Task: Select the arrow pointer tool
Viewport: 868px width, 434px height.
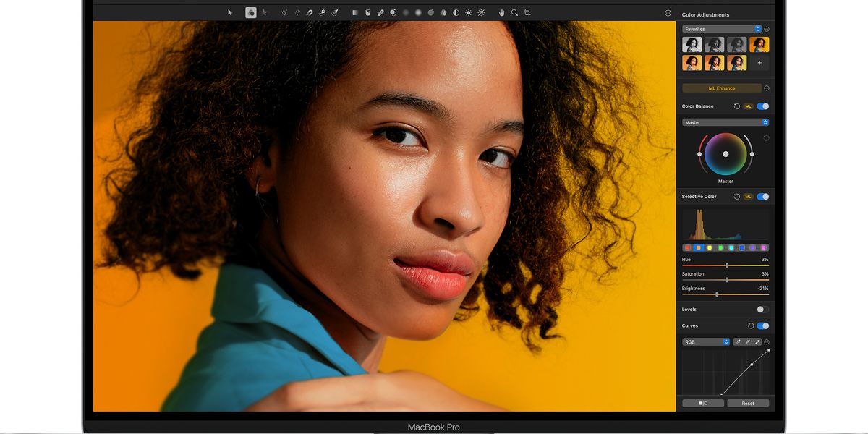Action: pyautogui.click(x=230, y=12)
